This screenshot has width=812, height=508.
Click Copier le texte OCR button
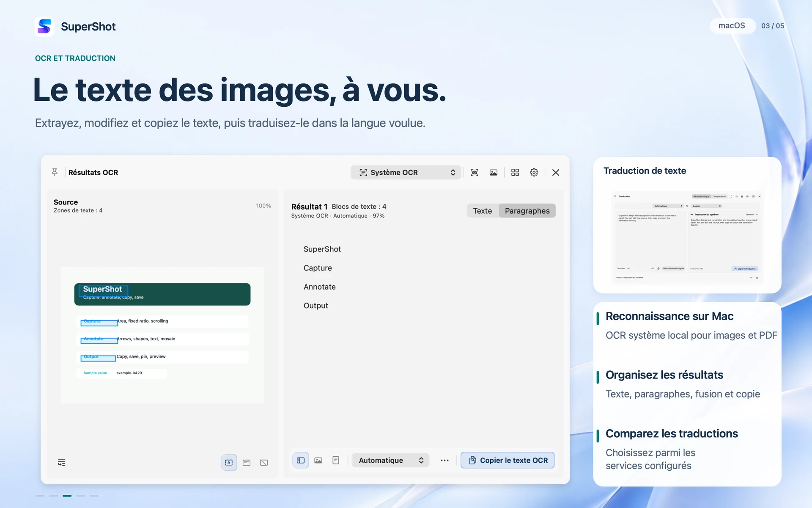pyautogui.click(x=507, y=460)
